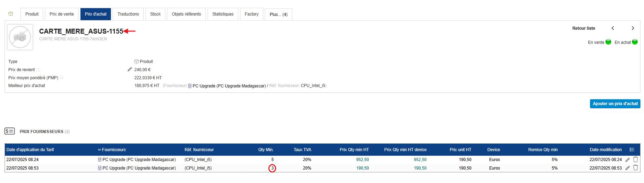Go to next product with right chevron
The height and width of the screenshot is (183, 644).
pyautogui.click(x=633, y=28)
